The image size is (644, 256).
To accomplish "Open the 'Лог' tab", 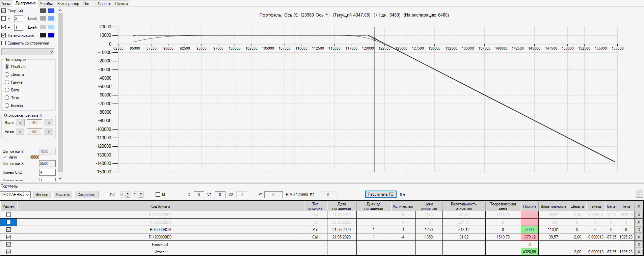I will pos(86,4).
